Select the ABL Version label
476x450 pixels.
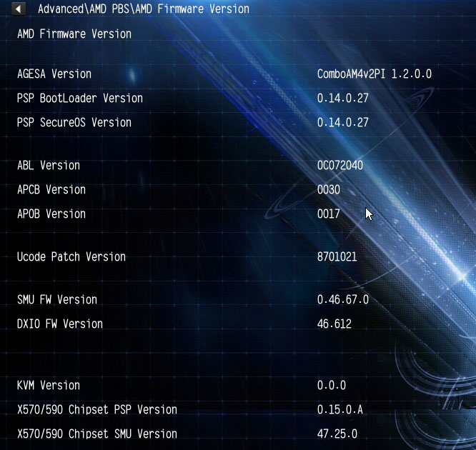pyautogui.click(x=49, y=166)
